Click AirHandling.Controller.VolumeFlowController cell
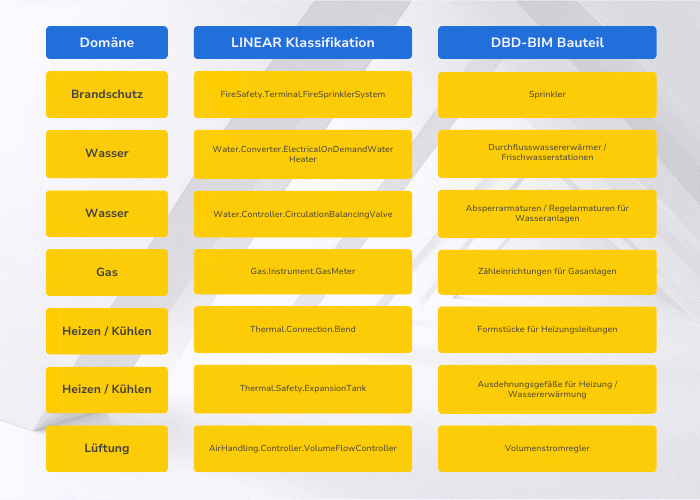The image size is (700, 500). pyautogui.click(x=303, y=448)
